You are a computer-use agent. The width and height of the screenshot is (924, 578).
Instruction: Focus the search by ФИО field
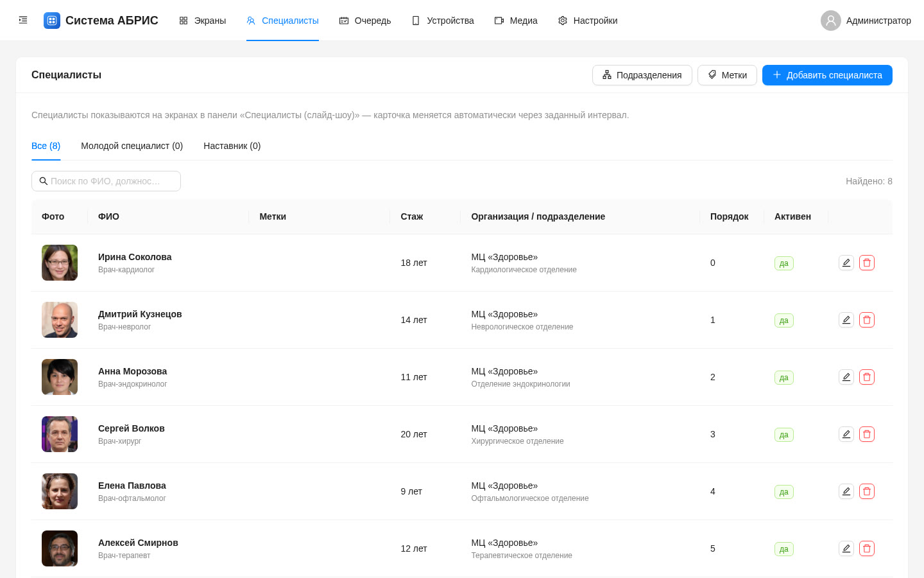coord(106,181)
